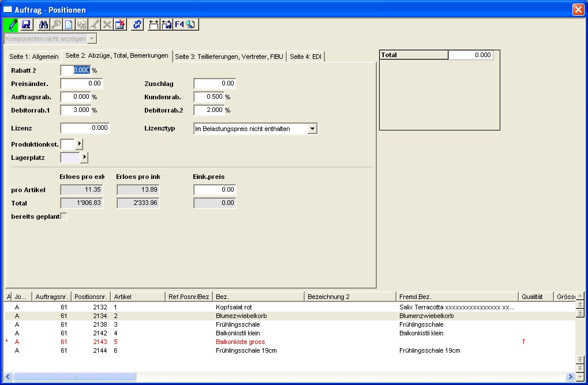The width and height of the screenshot is (588, 385).
Task: Save with the floppy disk icon
Action: [26, 25]
